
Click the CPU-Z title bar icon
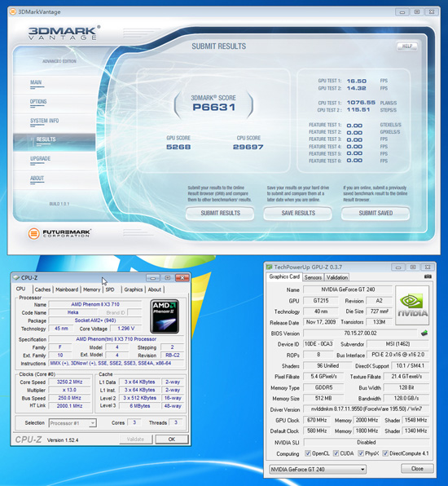[16, 277]
